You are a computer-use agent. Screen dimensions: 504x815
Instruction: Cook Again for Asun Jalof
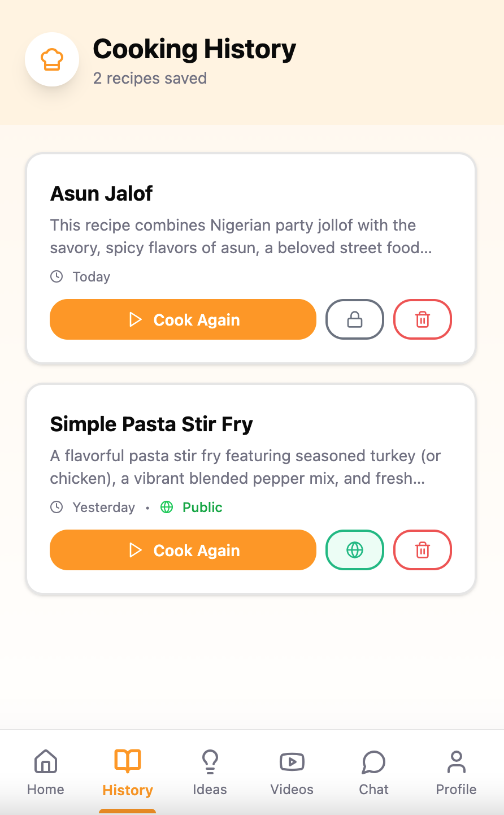pyautogui.click(x=183, y=319)
